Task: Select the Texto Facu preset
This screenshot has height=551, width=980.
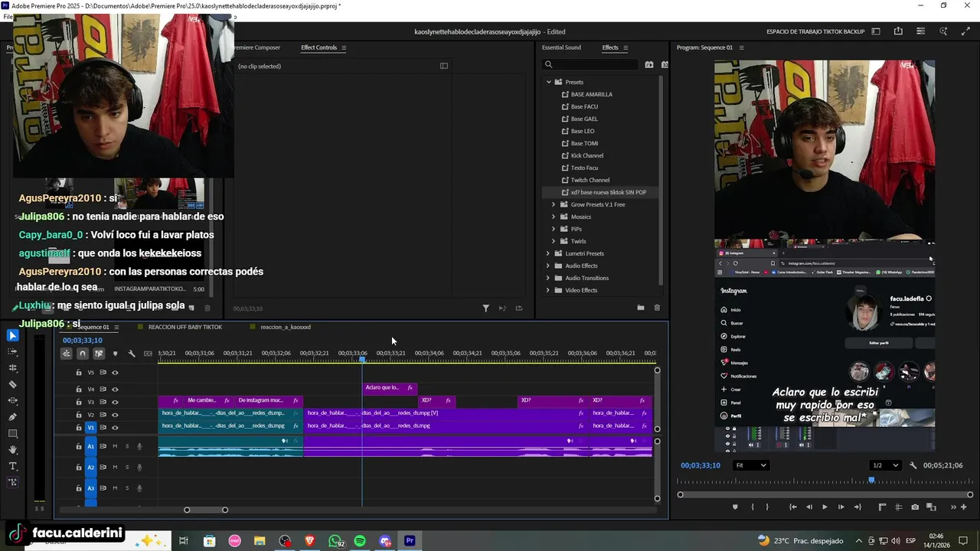Action: coord(584,168)
